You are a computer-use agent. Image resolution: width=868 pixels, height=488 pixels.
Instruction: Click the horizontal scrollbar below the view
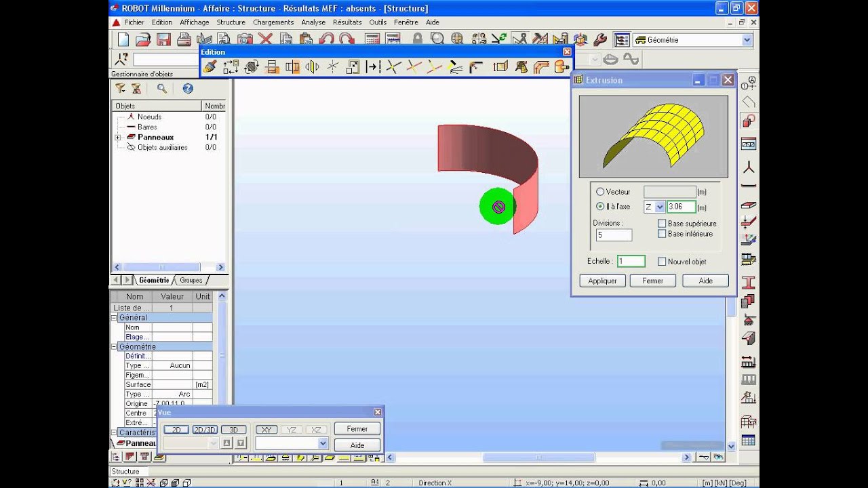[x=538, y=457]
